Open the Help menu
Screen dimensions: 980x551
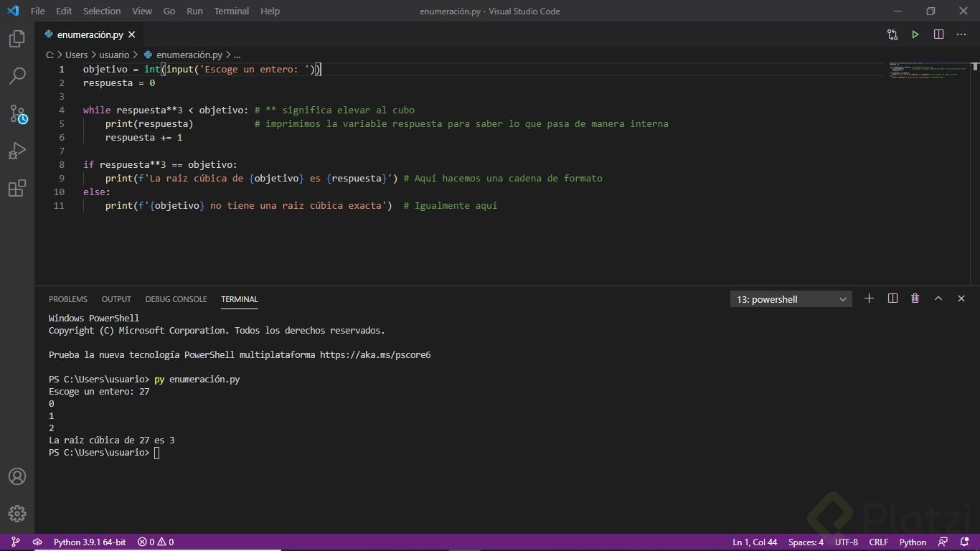point(270,11)
